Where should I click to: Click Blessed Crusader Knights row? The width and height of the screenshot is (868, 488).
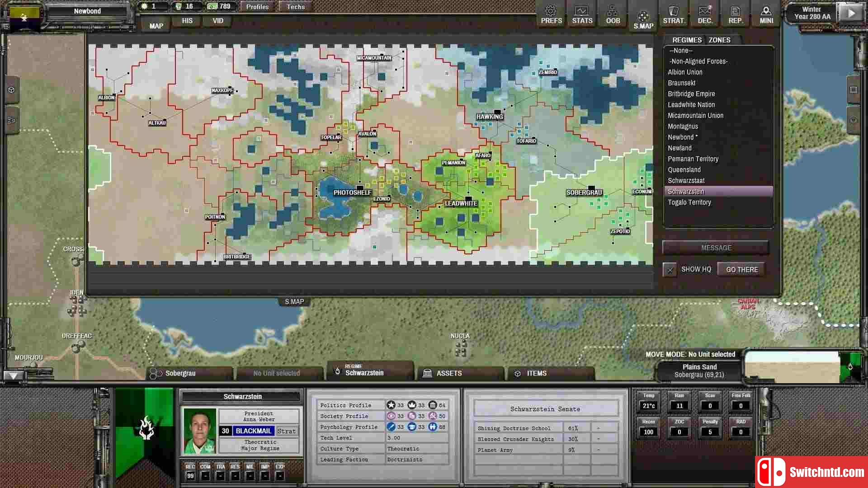point(546,439)
